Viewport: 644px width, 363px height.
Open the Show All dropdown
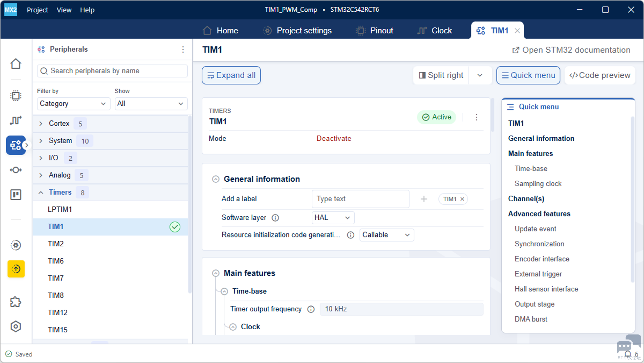pos(151,104)
